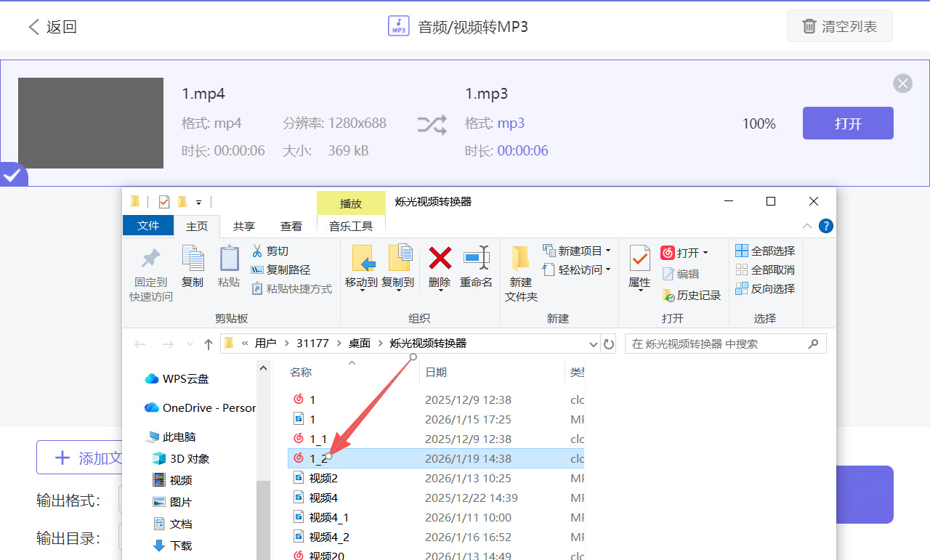Image resolution: width=930 pixels, height=560 pixels.
Task: Go back using the 返回 arrow
Action: [x=52, y=27]
